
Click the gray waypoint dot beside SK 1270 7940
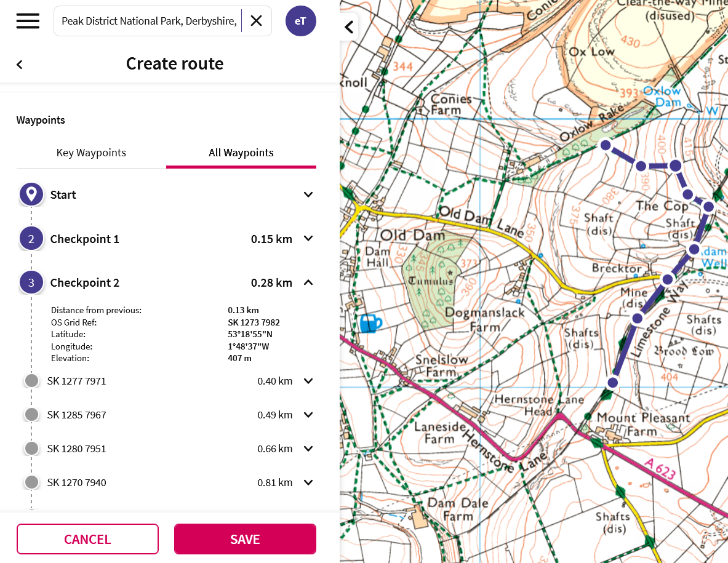31,482
